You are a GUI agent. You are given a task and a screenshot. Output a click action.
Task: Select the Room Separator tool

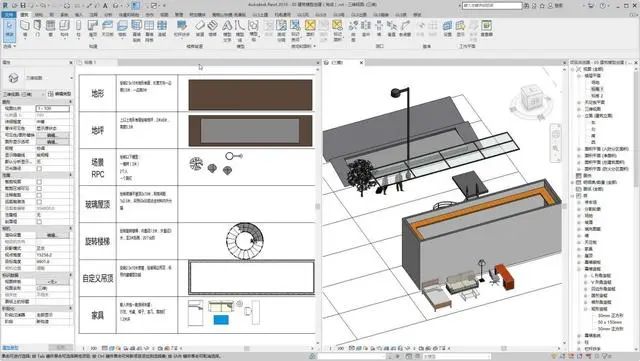281,31
